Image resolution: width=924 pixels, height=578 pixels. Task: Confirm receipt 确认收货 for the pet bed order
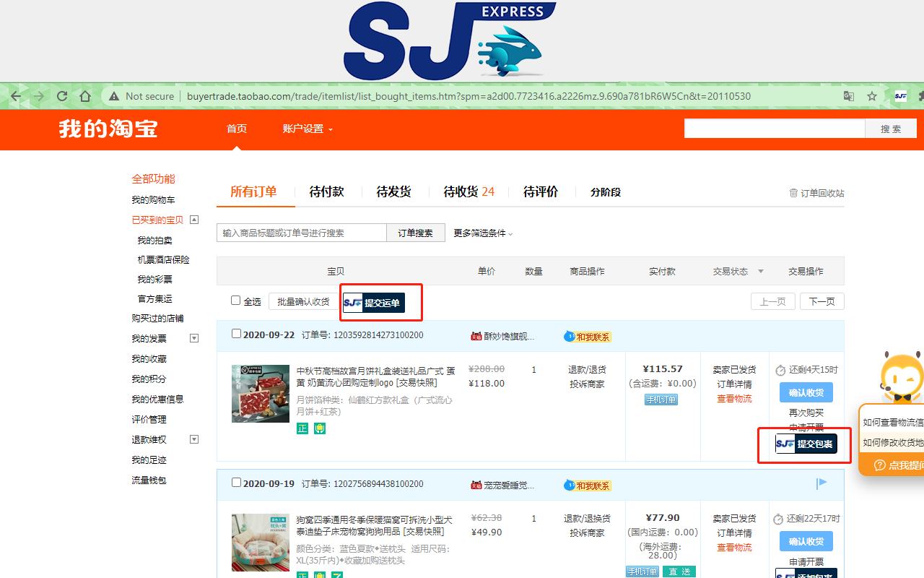[806, 542]
